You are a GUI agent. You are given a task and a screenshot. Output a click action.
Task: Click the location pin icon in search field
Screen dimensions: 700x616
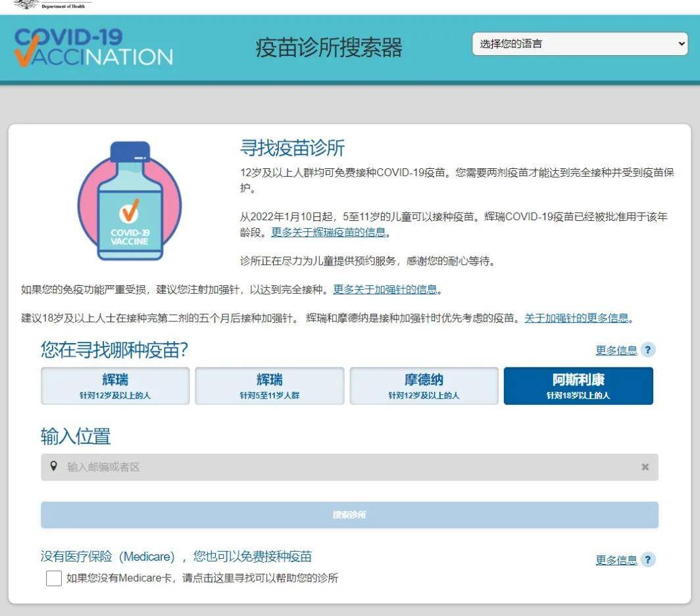(x=53, y=467)
